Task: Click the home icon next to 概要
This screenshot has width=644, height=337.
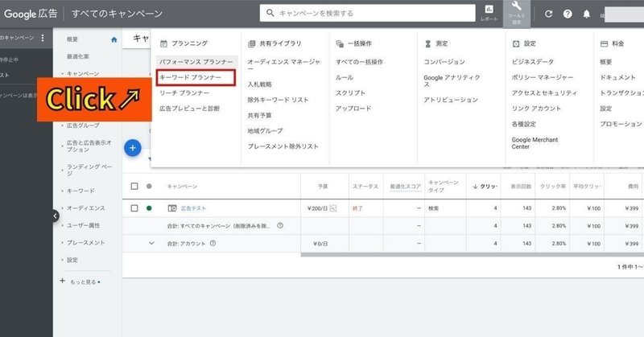Action: click(x=114, y=39)
